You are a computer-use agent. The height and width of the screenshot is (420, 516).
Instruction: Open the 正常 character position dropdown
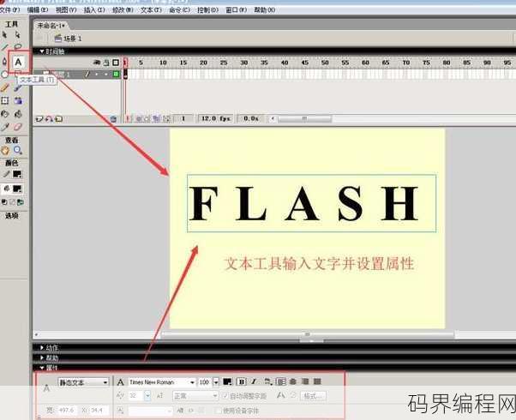tap(195, 396)
